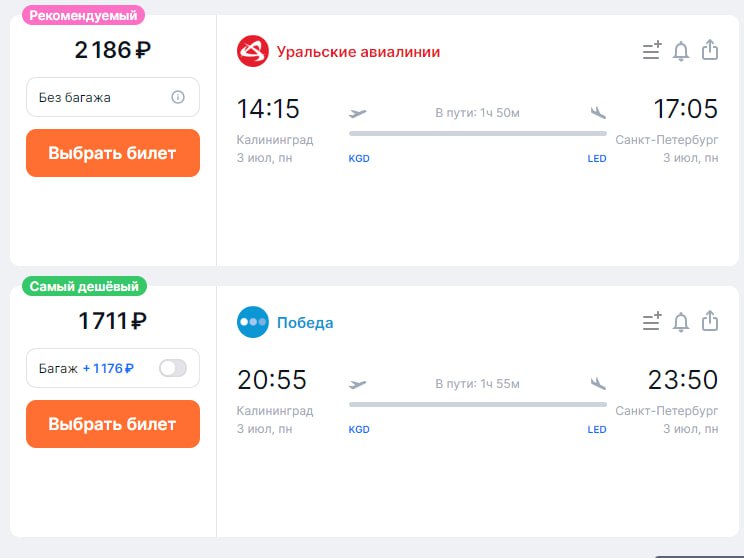744x558 pixels.
Task: Click KGD airport code on the 20:55 flight
Action: 359,430
